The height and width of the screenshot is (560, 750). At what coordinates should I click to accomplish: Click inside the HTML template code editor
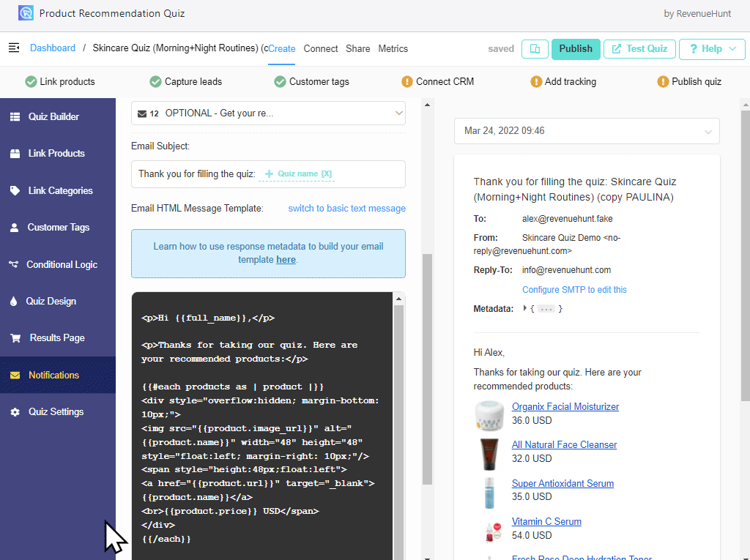pos(262,425)
